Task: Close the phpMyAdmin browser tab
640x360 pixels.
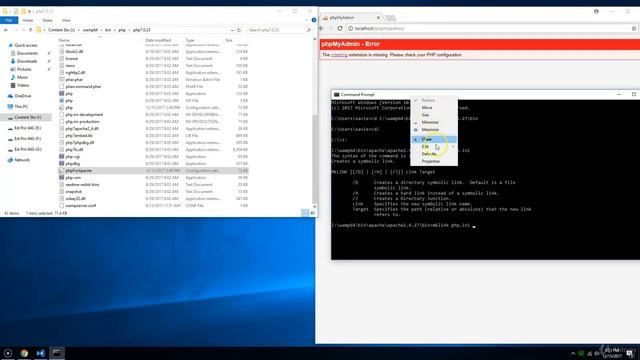Action: pyautogui.click(x=378, y=18)
